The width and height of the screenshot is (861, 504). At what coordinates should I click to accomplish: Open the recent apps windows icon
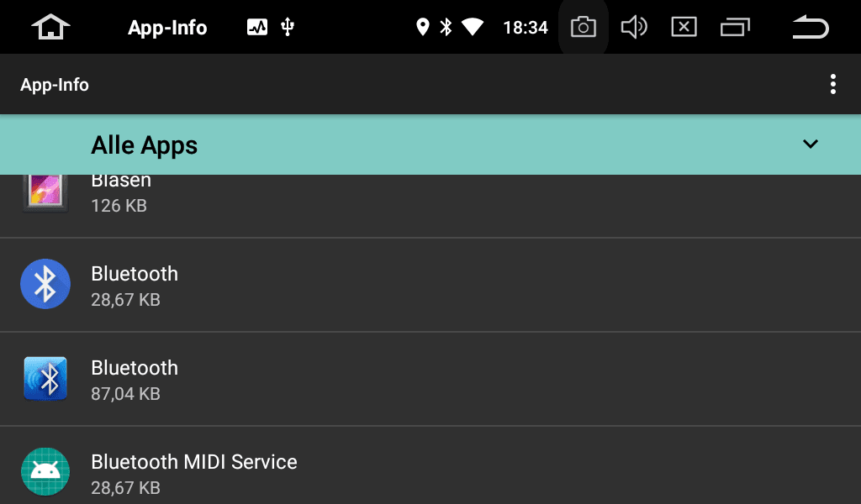click(735, 27)
